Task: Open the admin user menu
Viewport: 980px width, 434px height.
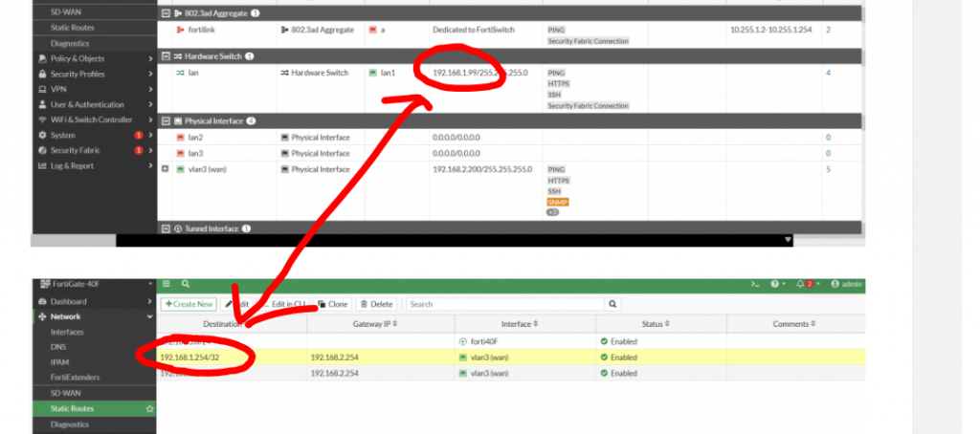Action: [x=847, y=284]
